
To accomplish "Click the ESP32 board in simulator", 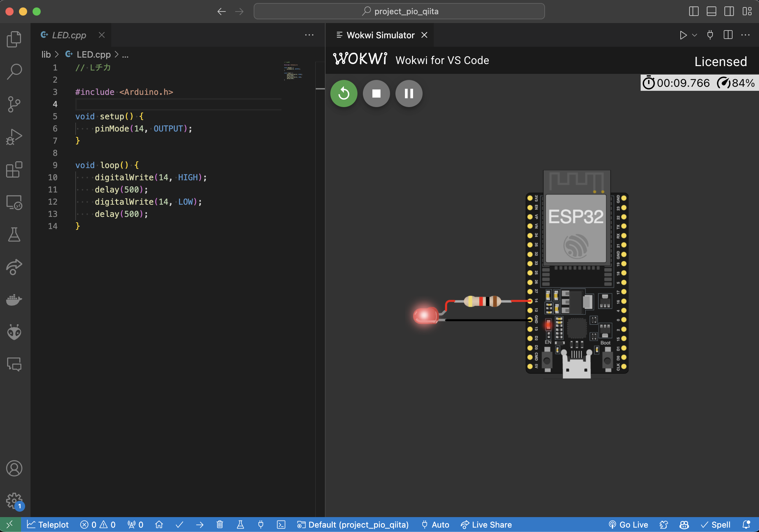I will coord(577,274).
